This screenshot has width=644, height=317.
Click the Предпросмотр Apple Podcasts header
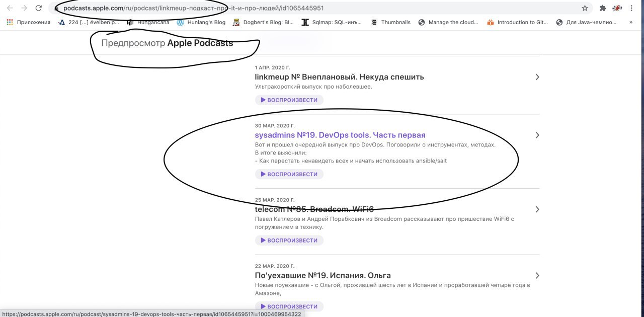pos(167,43)
